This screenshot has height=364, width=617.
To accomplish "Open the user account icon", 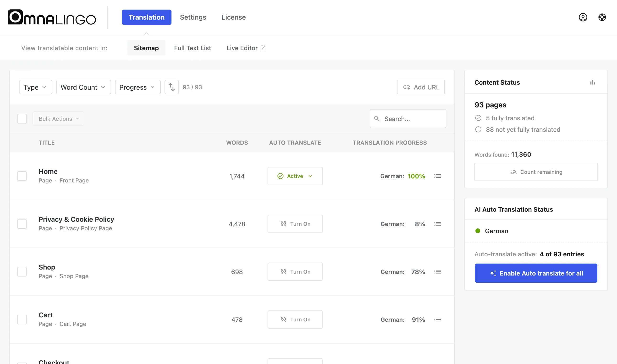I will pyautogui.click(x=583, y=17).
